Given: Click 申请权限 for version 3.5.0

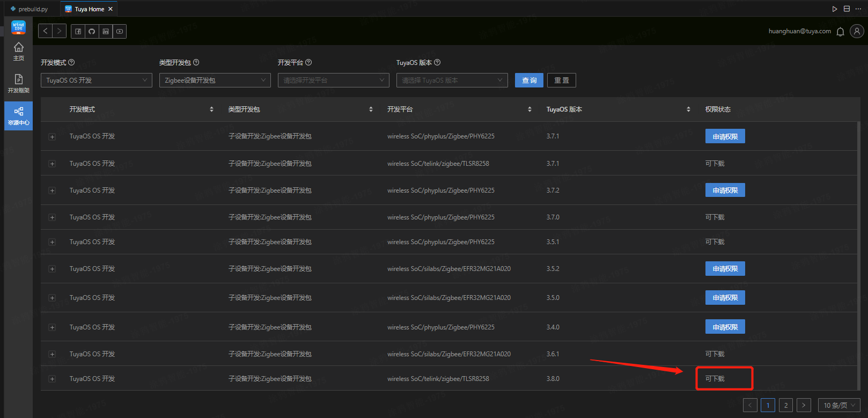Looking at the screenshot, I should coord(725,297).
